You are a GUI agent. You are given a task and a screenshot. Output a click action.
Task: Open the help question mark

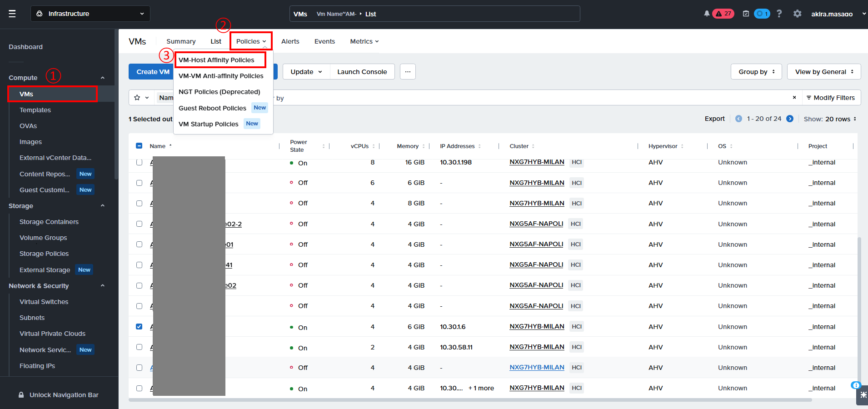(779, 14)
